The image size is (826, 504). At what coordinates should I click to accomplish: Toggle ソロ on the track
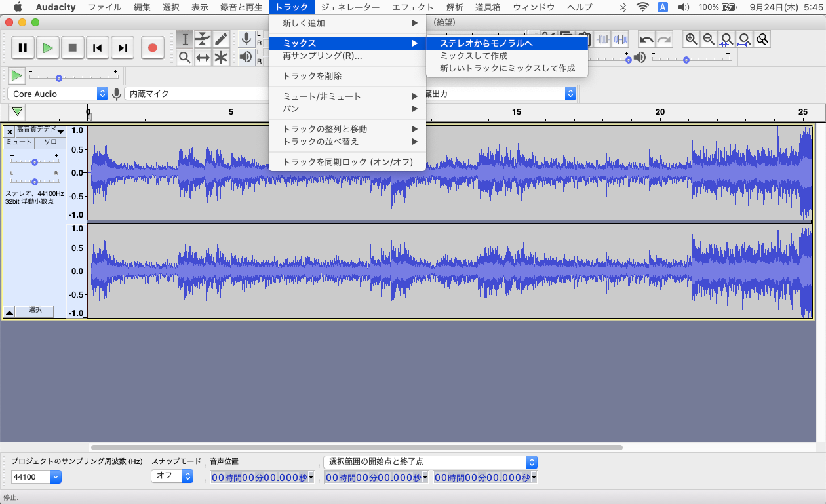point(50,142)
